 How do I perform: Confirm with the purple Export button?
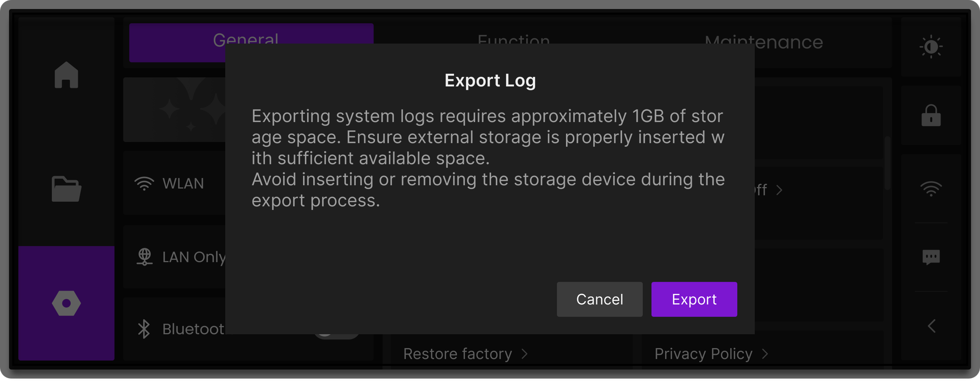point(694,299)
